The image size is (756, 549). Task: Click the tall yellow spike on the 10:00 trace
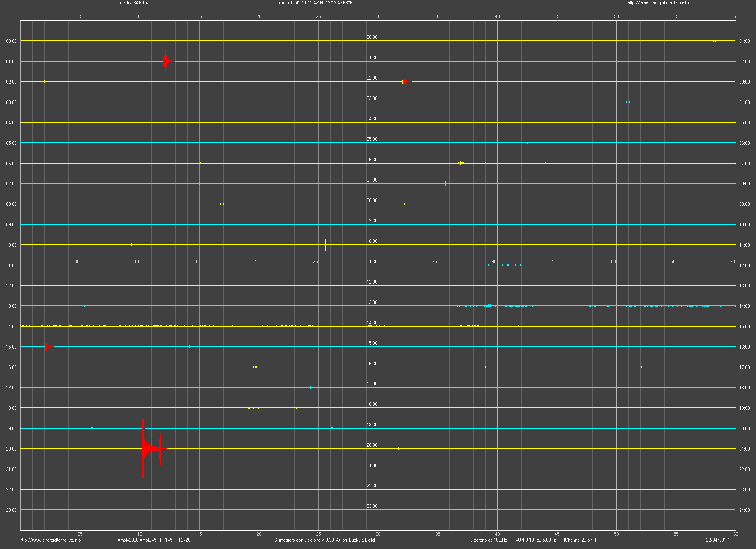(x=325, y=245)
